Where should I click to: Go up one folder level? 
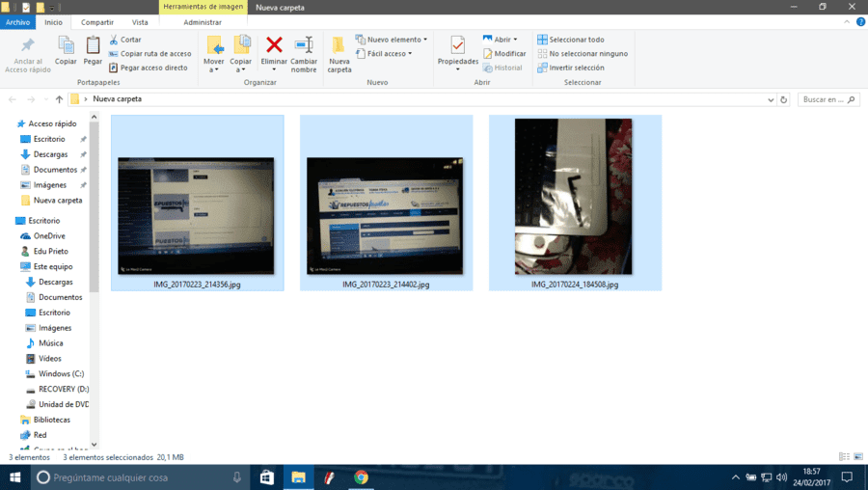point(59,99)
